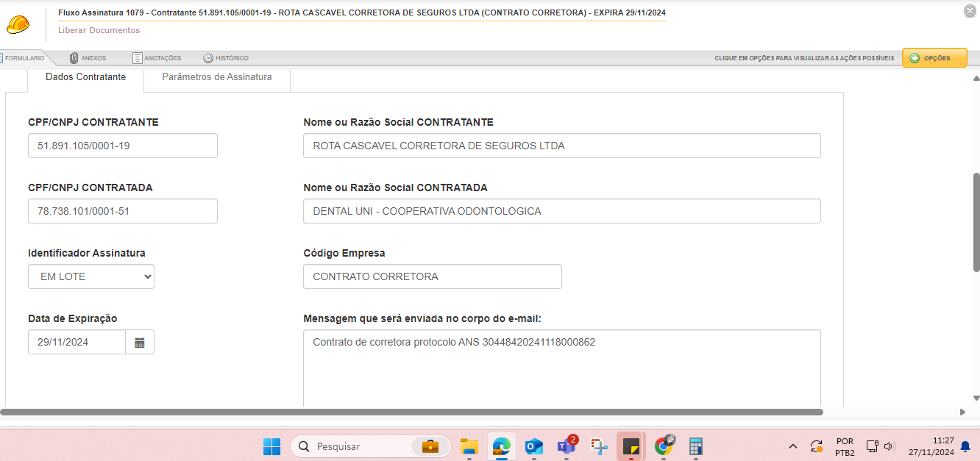This screenshot has width=980, height=461.
Task: Click the green arrow icon in Opções
Action: [915, 58]
